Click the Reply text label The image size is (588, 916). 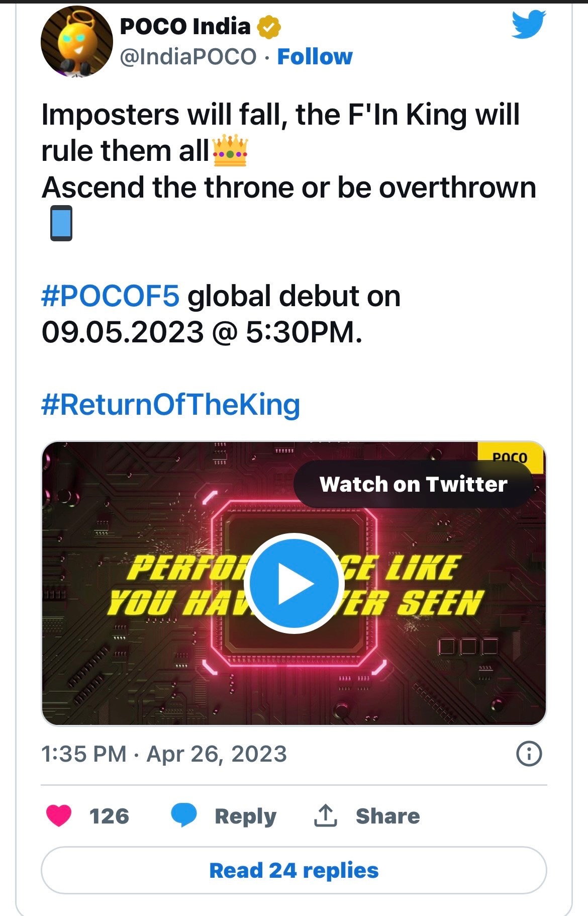tap(245, 816)
